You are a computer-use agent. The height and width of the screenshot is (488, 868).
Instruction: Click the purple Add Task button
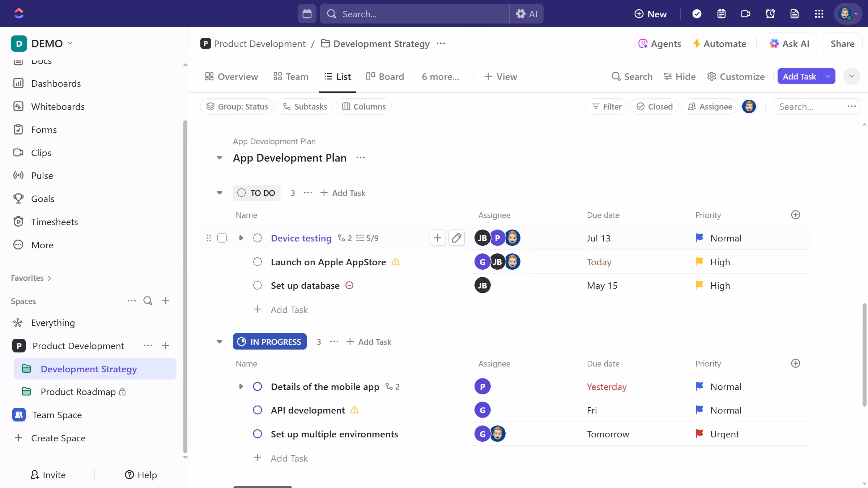(x=799, y=76)
